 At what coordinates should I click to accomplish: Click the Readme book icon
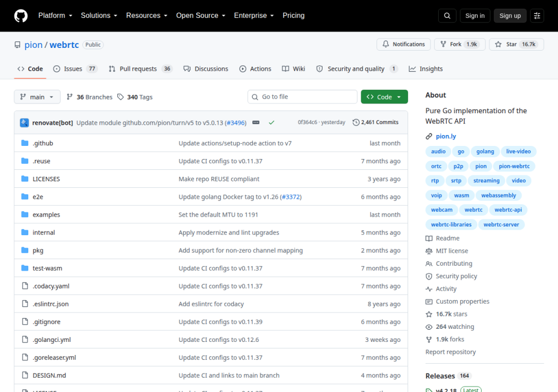(x=429, y=238)
